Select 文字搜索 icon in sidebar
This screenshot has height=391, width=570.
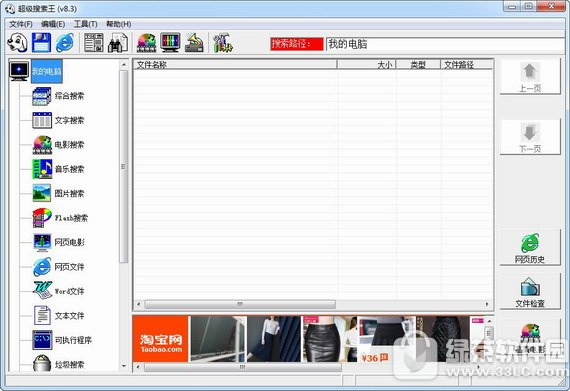click(x=42, y=120)
